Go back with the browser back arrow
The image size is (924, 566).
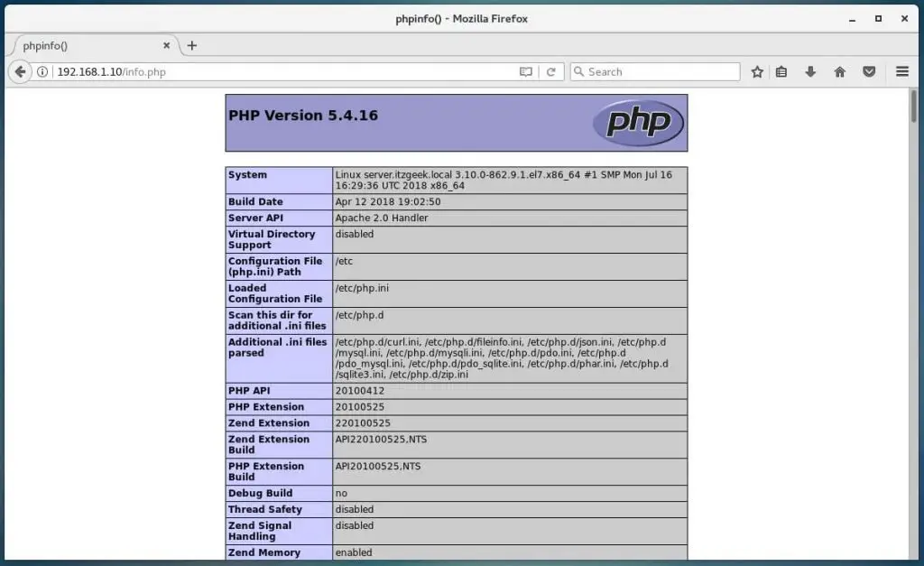point(20,71)
